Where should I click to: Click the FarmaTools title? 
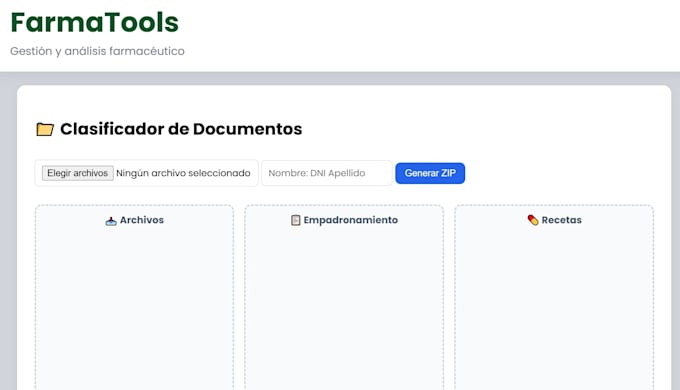pyautogui.click(x=95, y=23)
